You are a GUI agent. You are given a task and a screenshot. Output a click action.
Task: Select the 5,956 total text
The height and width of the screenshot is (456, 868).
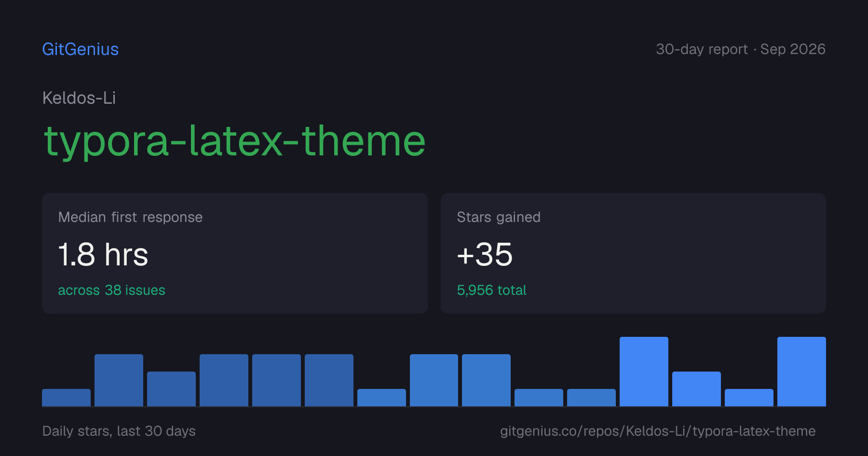coord(491,290)
